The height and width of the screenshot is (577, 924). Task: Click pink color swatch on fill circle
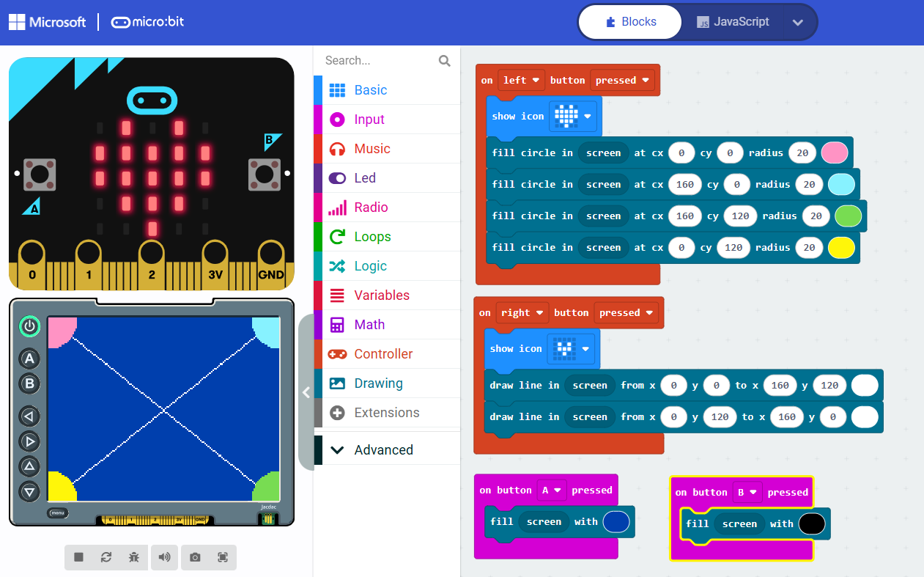click(835, 152)
